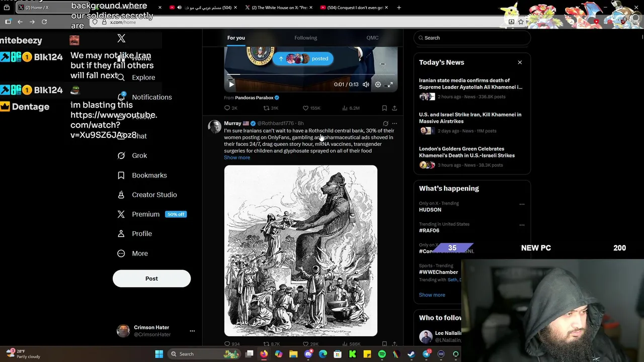Play the video in the top post
Image resolution: width=644 pixels, height=362 pixels.
tap(231, 84)
